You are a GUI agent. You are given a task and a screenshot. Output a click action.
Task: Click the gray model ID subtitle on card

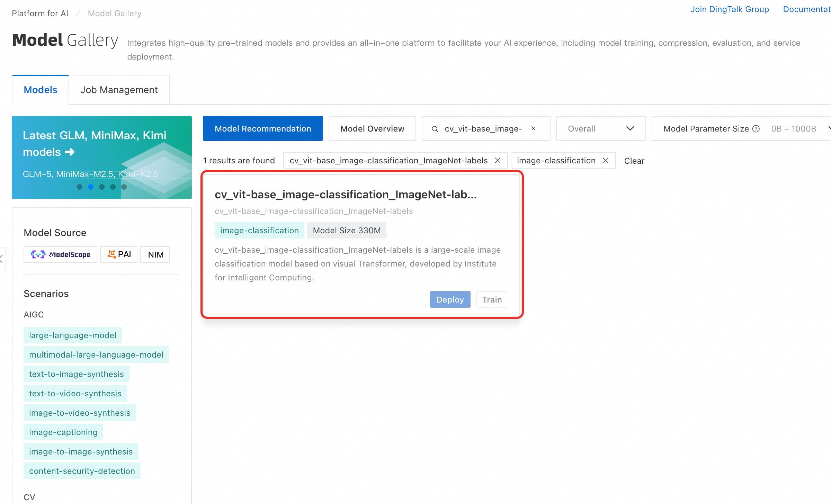pyautogui.click(x=314, y=211)
